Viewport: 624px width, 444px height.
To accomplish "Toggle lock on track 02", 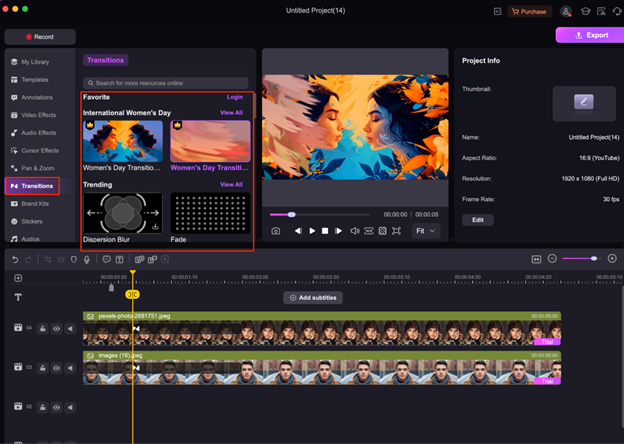I will tap(43, 407).
